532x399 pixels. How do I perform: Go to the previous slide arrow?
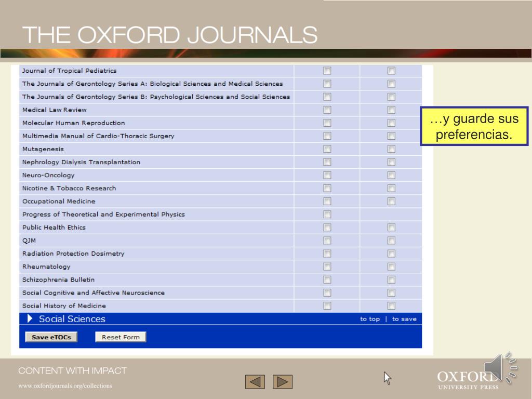(255, 382)
